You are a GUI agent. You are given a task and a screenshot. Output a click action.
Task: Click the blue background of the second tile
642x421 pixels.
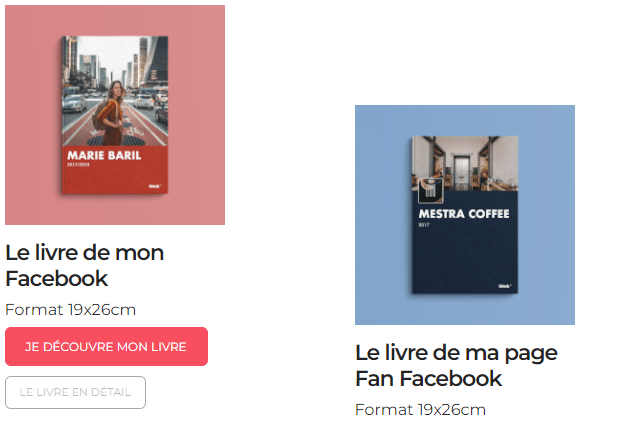(x=383, y=215)
